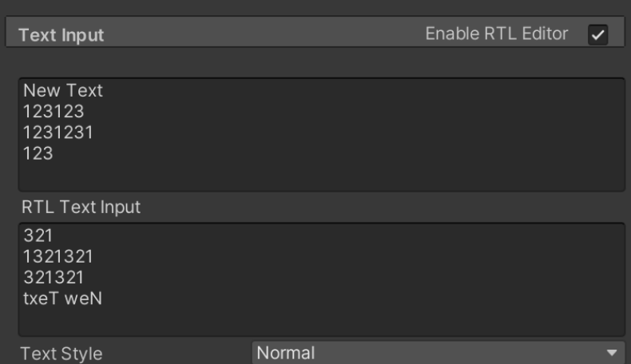
Task: Click the '1321321' line in RTL box
Action: click(x=58, y=256)
